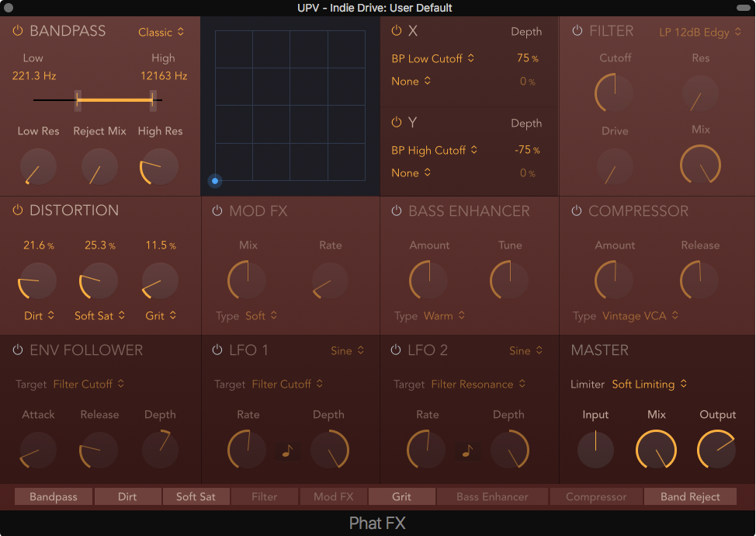Click the 221.3 Hz low frequency value

coord(34,76)
